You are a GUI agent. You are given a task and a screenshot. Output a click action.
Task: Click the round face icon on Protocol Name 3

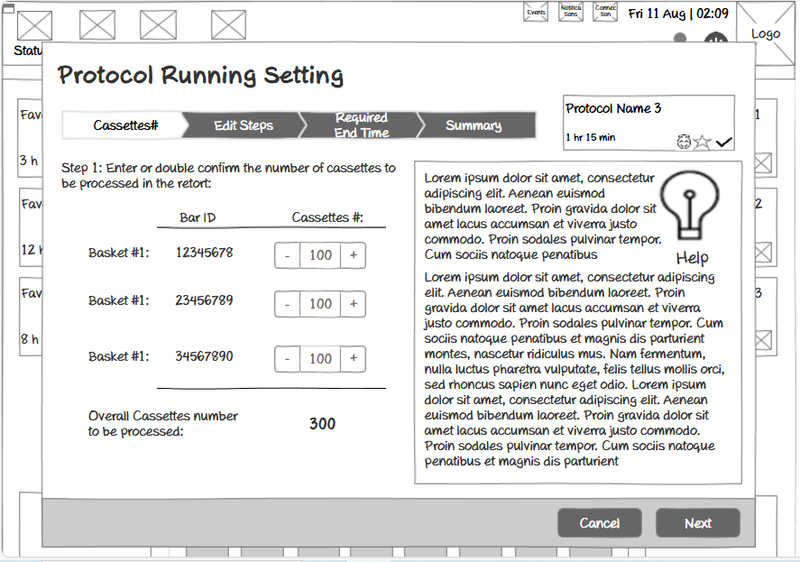(684, 142)
